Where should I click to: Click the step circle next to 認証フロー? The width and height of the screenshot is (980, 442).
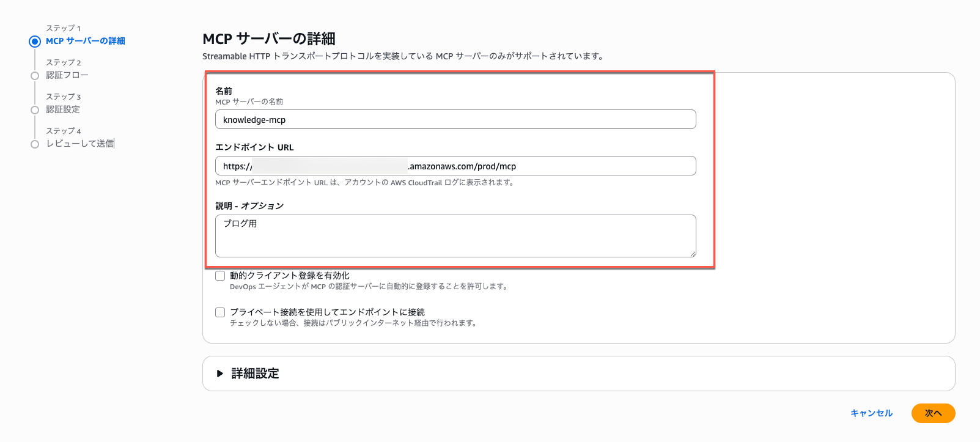35,75
